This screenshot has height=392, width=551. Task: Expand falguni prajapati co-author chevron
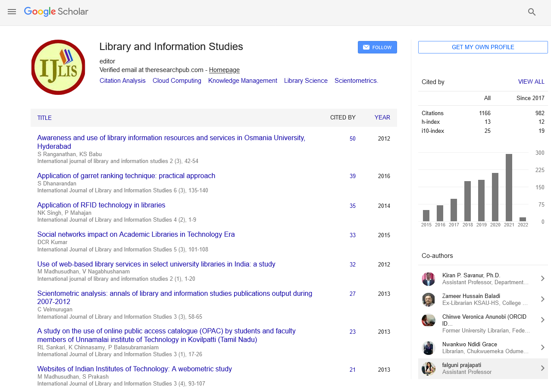click(542, 368)
